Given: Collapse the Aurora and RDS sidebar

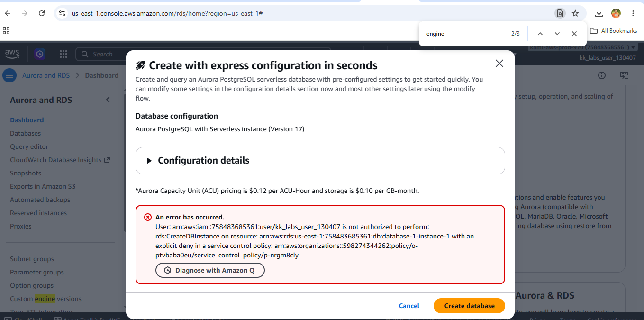Looking at the screenshot, I should (x=108, y=100).
